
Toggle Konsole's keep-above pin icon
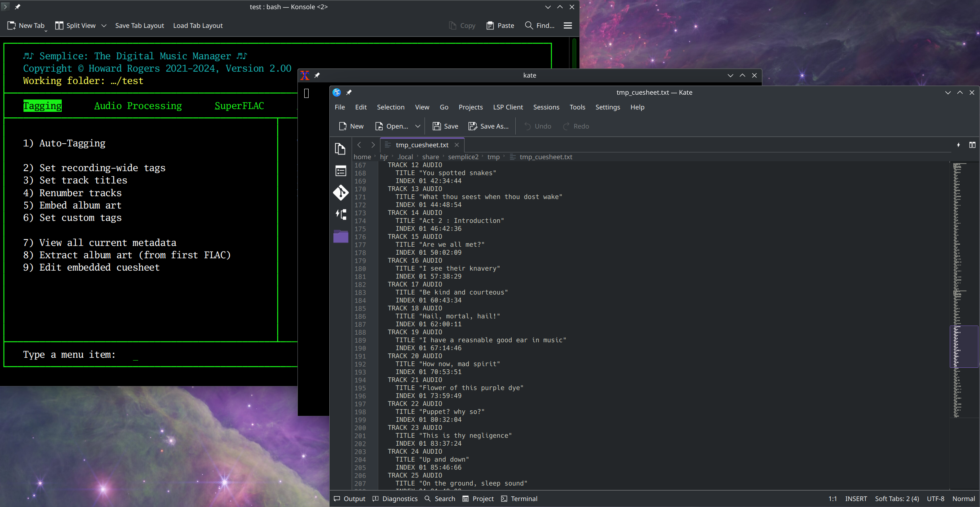[x=18, y=6]
